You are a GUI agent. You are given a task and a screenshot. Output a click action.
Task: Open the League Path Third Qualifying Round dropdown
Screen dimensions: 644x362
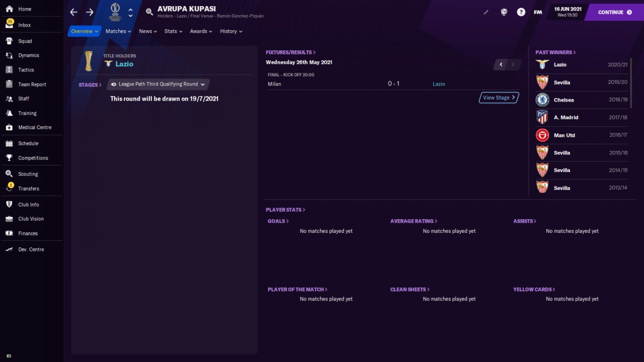pos(158,84)
